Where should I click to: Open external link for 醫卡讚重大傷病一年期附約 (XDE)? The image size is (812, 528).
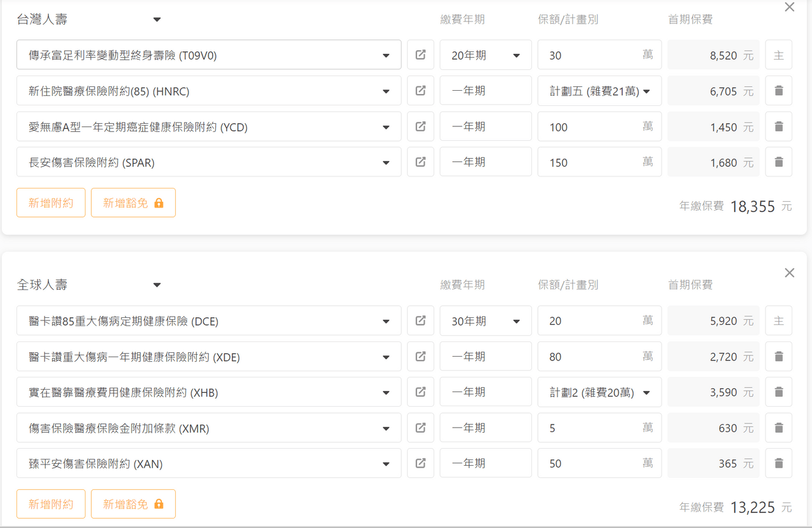coord(420,357)
